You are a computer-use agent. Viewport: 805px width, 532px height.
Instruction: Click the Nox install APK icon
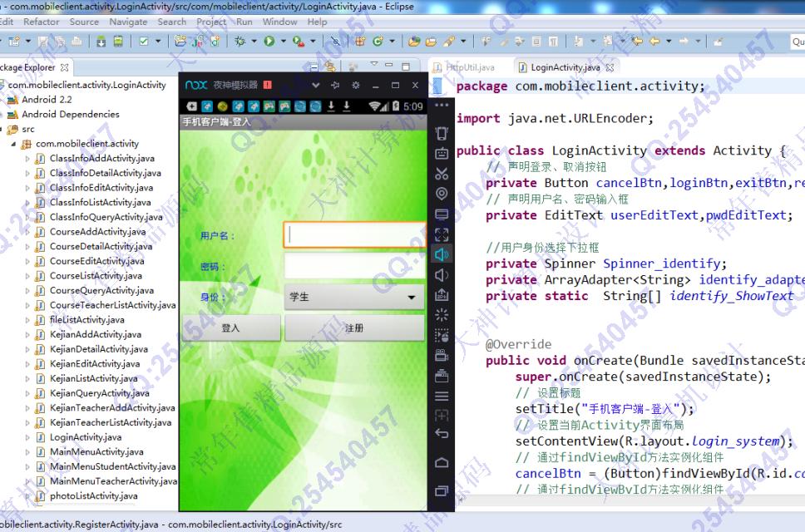pos(442,294)
